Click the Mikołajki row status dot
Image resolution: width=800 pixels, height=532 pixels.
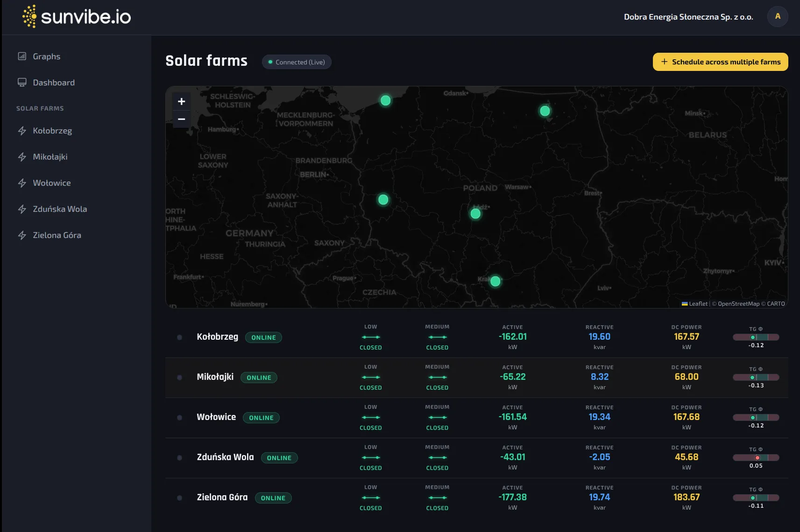[x=179, y=378]
